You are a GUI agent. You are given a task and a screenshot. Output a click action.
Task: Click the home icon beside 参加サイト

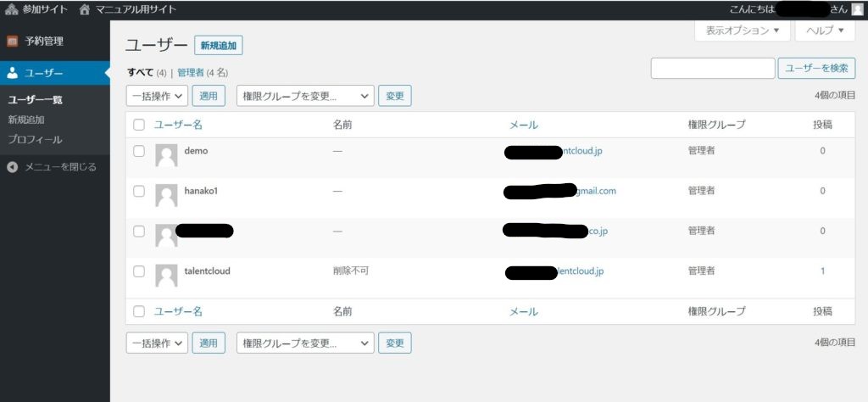pyautogui.click(x=11, y=9)
